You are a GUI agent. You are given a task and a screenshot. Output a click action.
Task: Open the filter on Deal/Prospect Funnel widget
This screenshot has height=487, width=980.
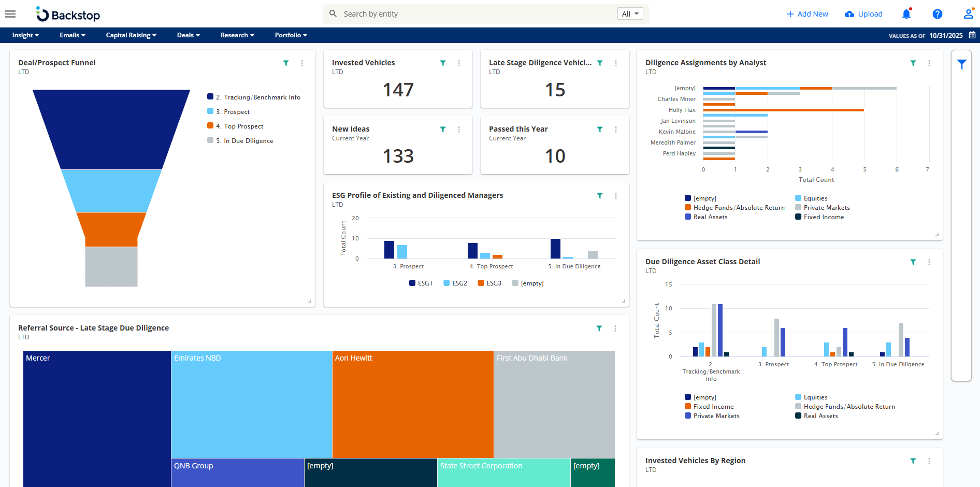tap(286, 63)
